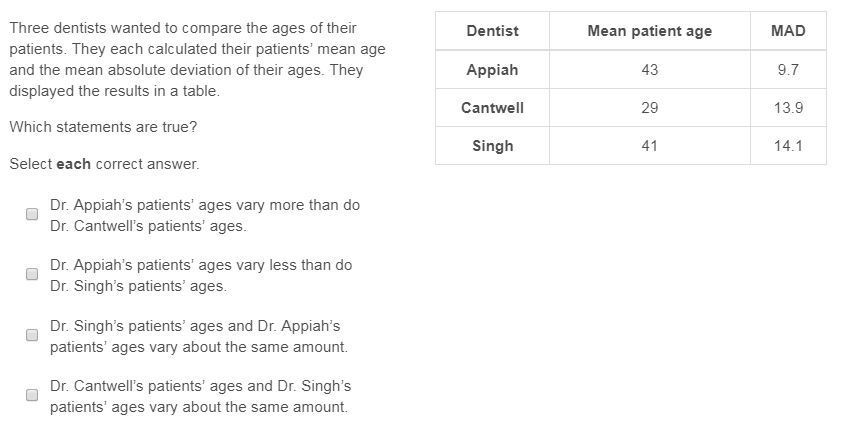The image size is (842, 439).
Task: Click the MAD value 9.7 cell
Action: (788, 70)
